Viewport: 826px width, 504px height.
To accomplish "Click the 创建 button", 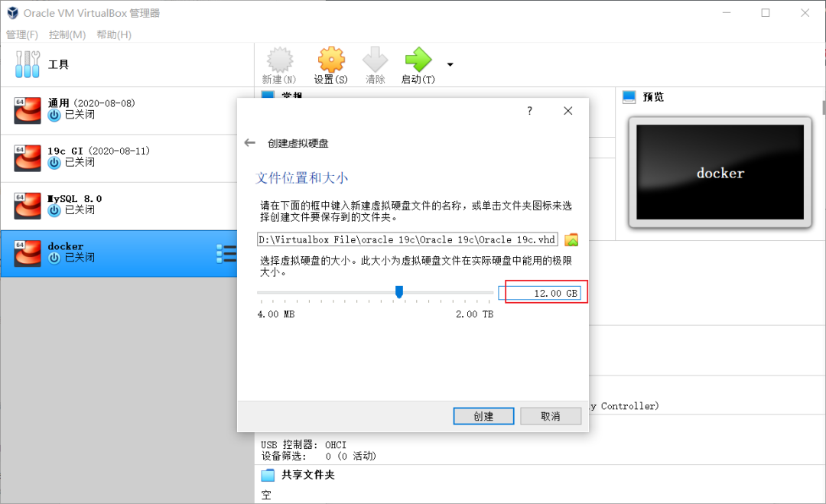I will click(x=483, y=416).
